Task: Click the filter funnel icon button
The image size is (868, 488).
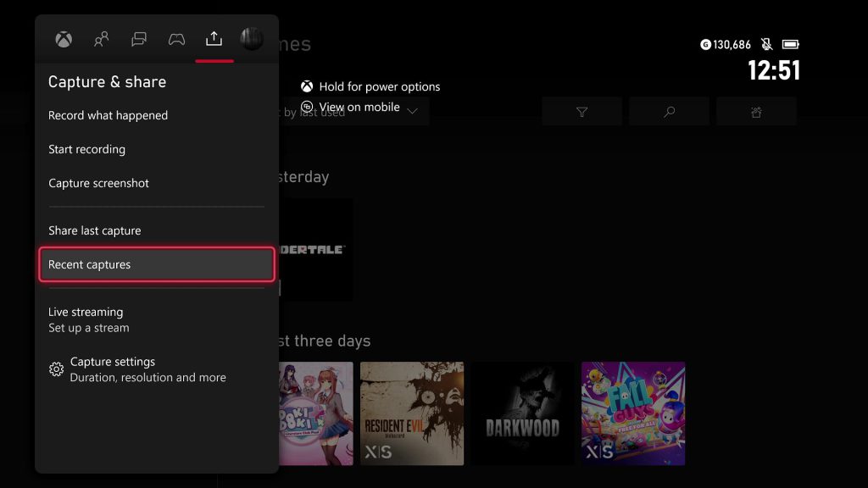Action: click(x=581, y=112)
